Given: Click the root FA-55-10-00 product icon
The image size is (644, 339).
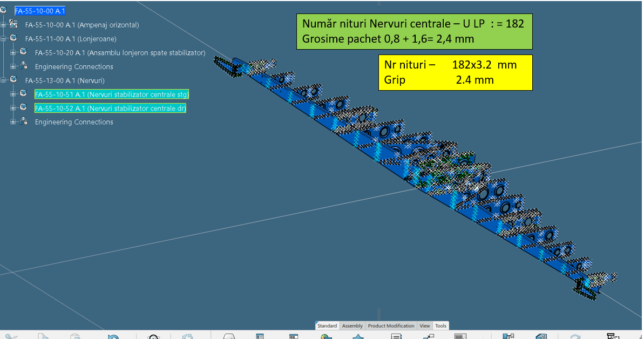Looking at the screenshot, I should click(x=4, y=10).
